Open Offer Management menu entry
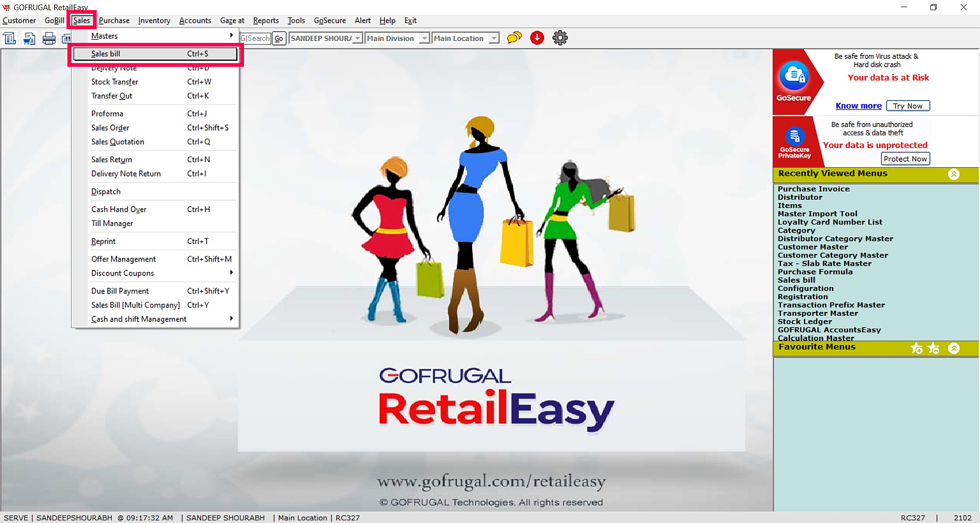 155,259
